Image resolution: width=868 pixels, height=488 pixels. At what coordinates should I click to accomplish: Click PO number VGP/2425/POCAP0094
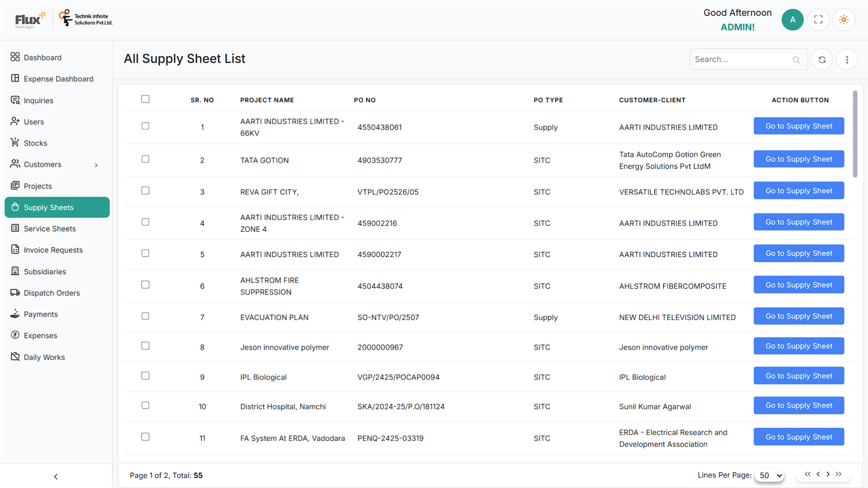click(398, 377)
